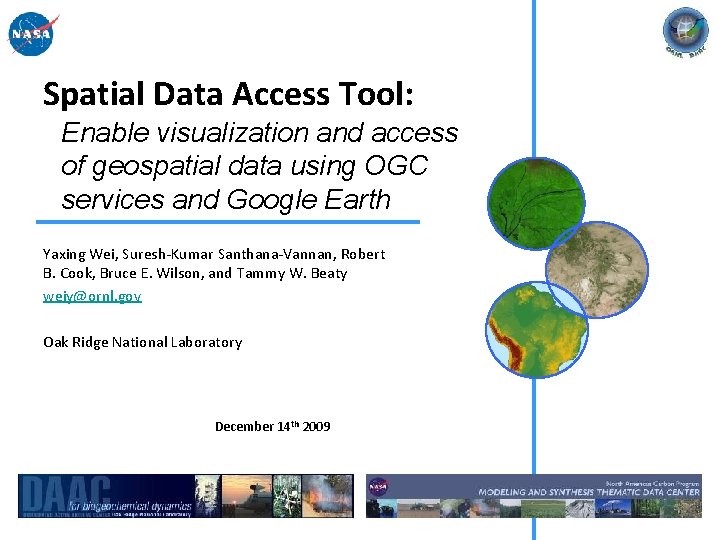Click the ORNL DAAC globe logo

(x=686, y=33)
